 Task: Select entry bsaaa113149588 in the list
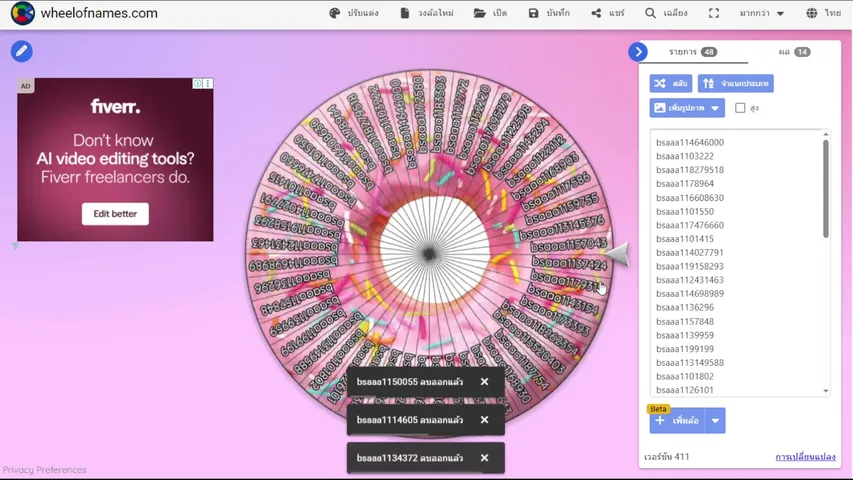point(690,362)
